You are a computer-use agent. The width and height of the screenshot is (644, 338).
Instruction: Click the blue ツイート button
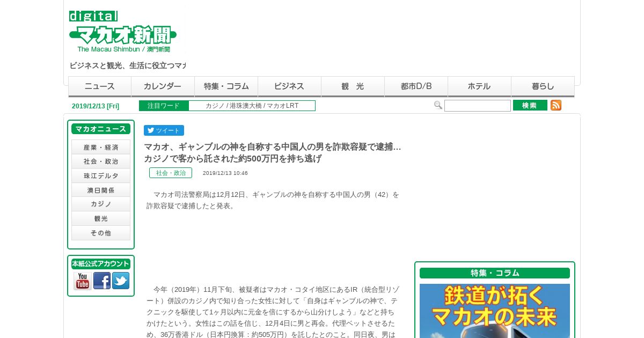pyautogui.click(x=164, y=130)
